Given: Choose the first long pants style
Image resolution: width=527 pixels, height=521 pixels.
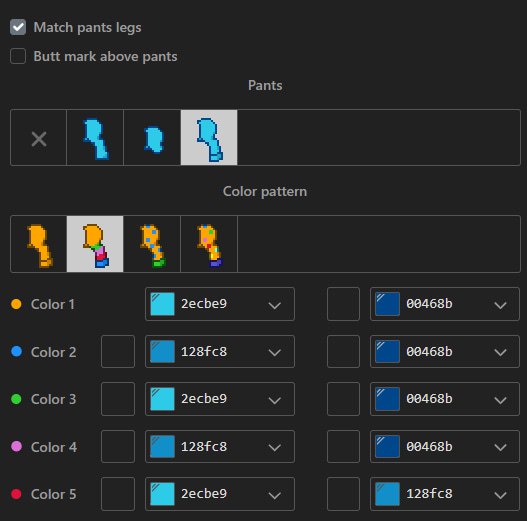Looking at the screenshot, I should (95, 137).
